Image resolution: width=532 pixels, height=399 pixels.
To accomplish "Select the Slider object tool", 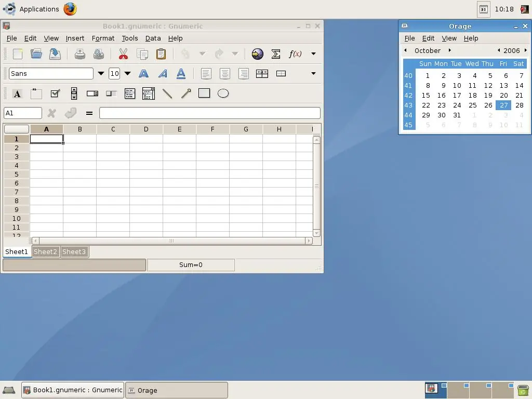I will [111, 94].
